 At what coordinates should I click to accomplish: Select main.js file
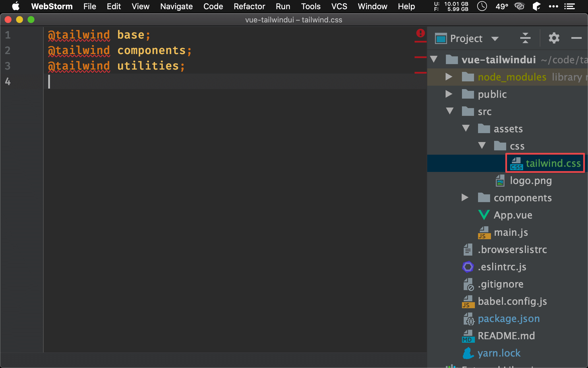[511, 232]
